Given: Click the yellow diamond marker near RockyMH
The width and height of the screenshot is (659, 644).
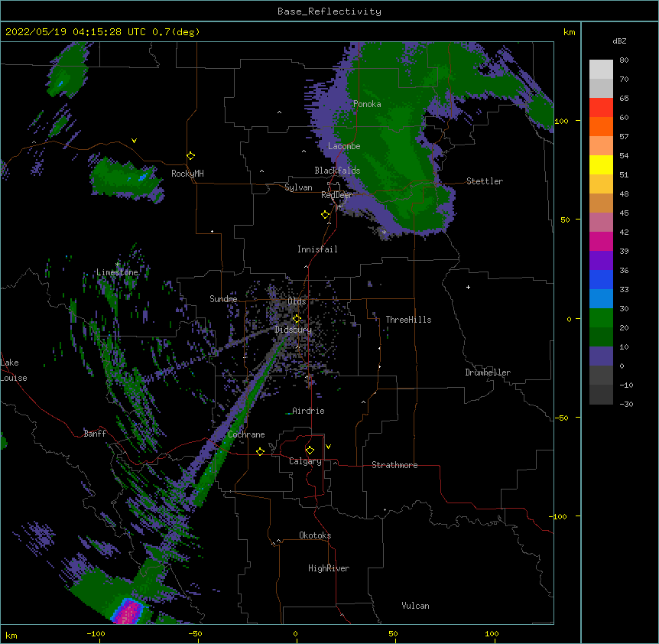Looking at the screenshot, I should pyautogui.click(x=191, y=156).
